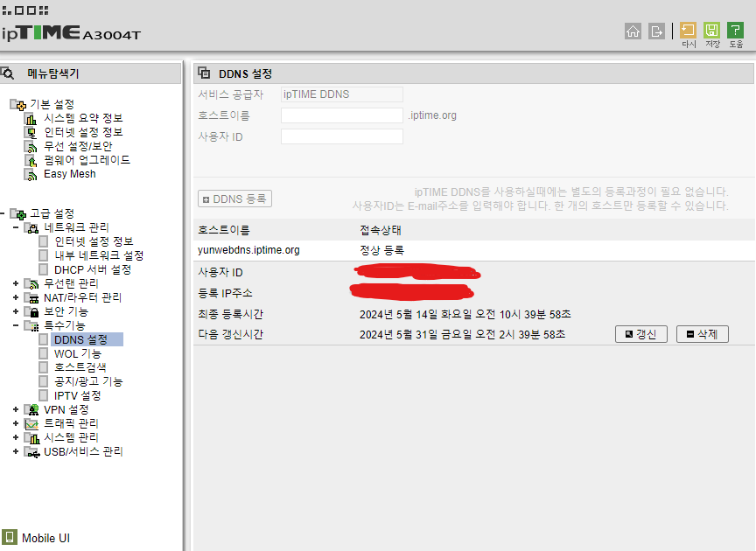This screenshot has width=756, height=551.
Task: Open the 도움 help icon
Action: click(735, 31)
